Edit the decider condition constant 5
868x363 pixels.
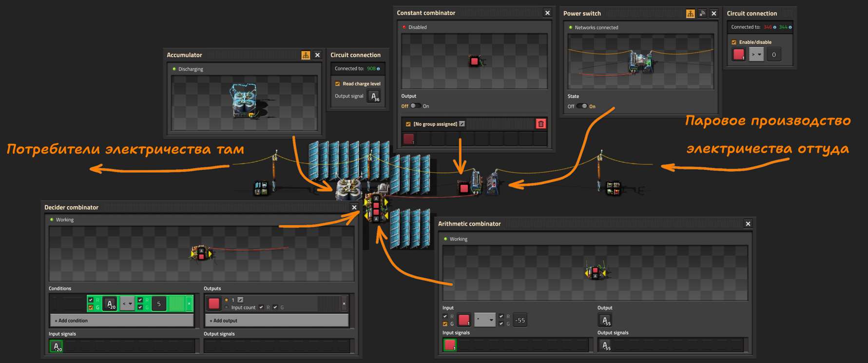point(159,304)
